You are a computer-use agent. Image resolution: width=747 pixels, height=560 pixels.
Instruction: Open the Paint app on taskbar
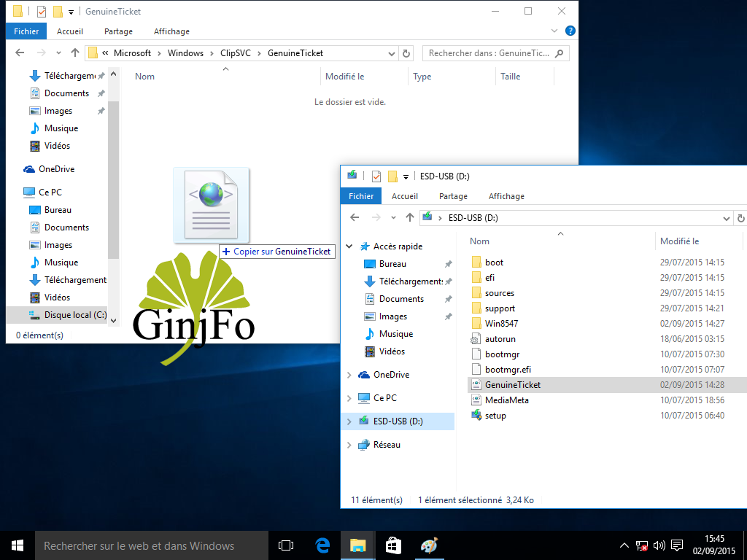click(429, 545)
